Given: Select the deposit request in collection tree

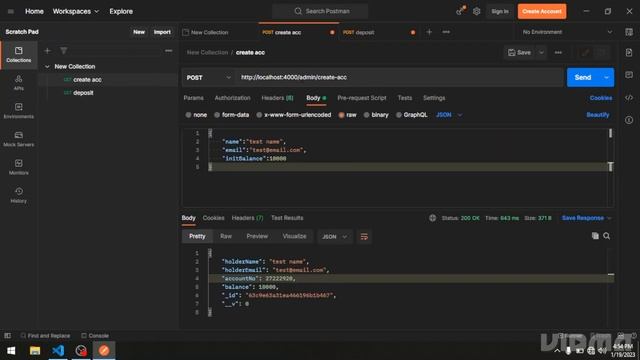Looking at the screenshot, I should tap(83, 93).
